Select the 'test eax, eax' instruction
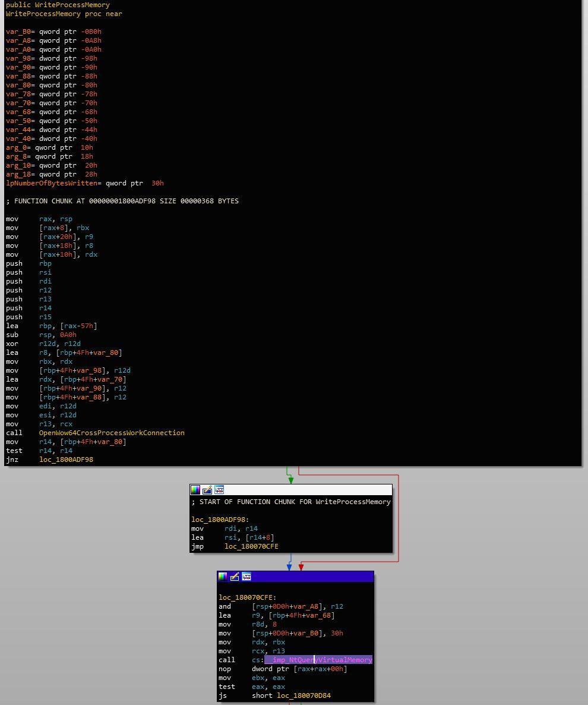 [252, 687]
